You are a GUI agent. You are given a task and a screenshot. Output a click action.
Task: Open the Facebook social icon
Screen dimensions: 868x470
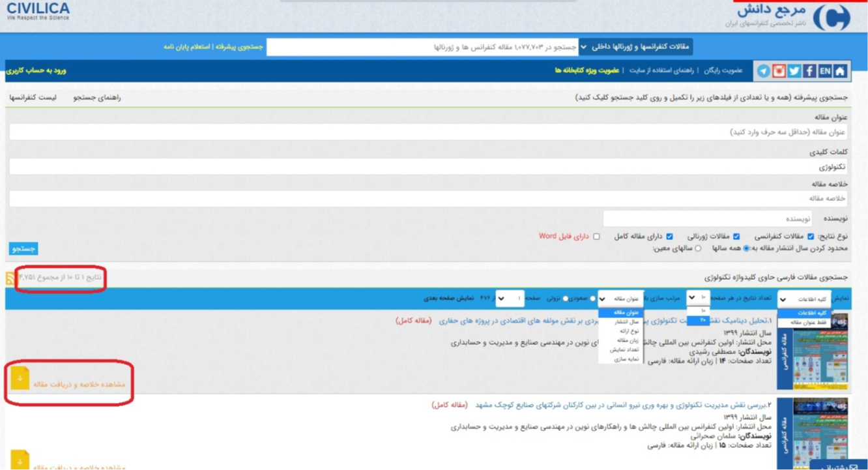click(809, 71)
